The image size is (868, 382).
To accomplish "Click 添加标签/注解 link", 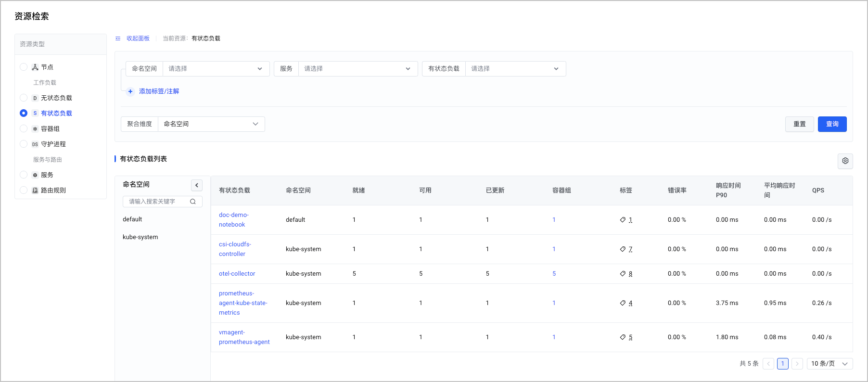I will coord(159,91).
